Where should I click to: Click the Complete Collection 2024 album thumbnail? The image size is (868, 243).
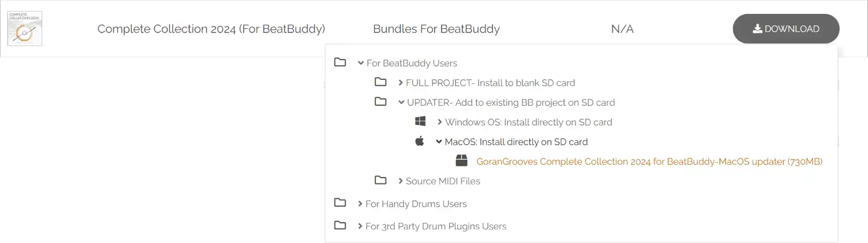pyautogui.click(x=25, y=29)
